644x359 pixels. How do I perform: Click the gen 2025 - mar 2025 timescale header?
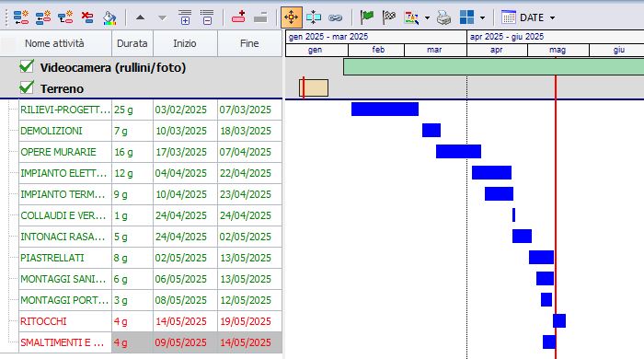pos(375,37)
